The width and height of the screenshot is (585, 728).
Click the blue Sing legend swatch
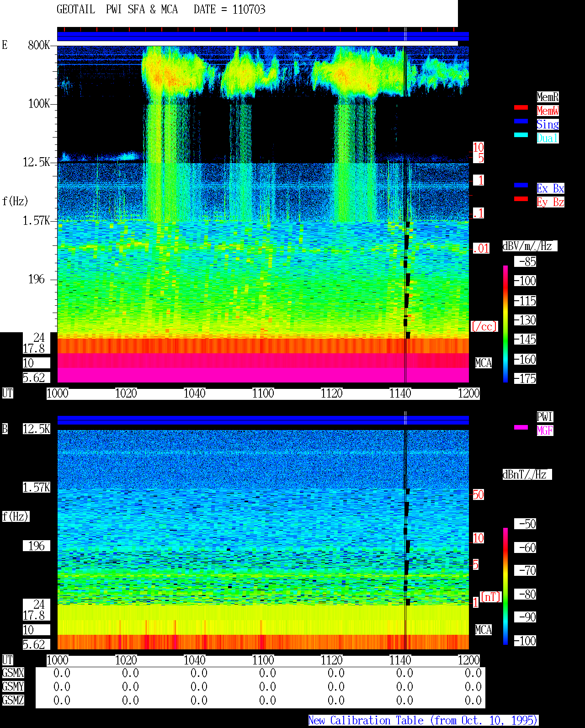521,121
